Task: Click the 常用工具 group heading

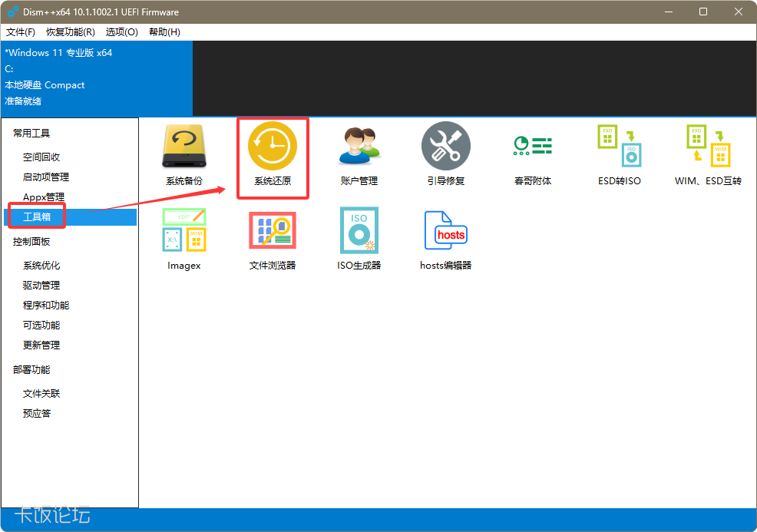Action: pos(31,134)
